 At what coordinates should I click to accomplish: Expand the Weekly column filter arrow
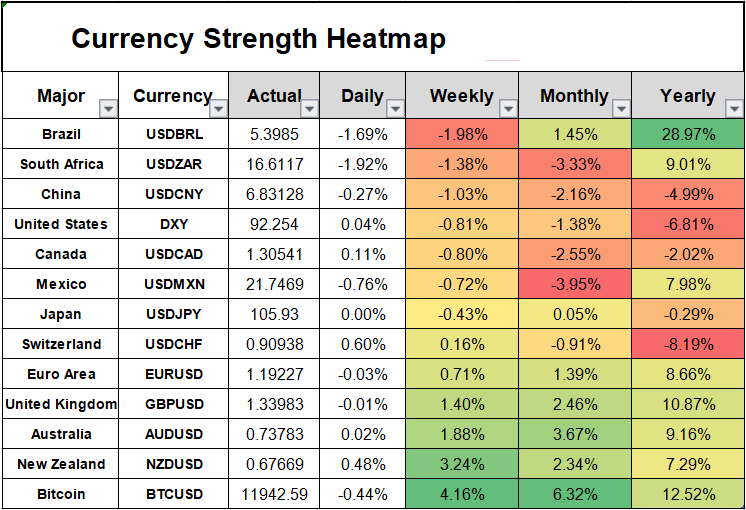pyautogui.click(x=508, y=108)
